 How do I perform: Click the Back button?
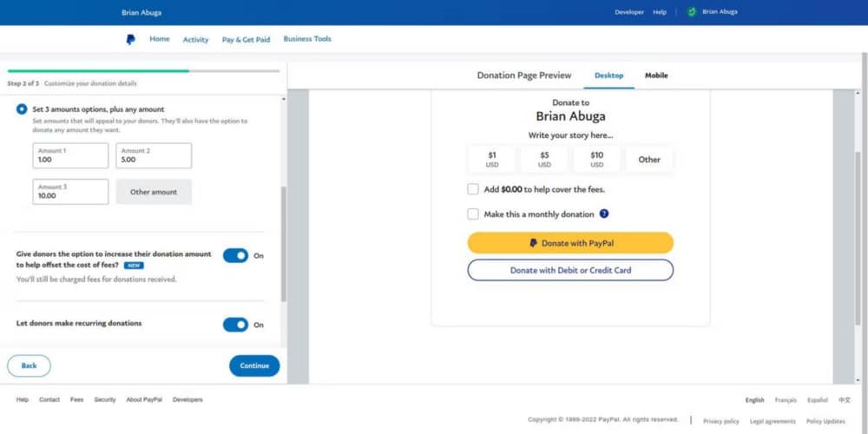point(29,366)
